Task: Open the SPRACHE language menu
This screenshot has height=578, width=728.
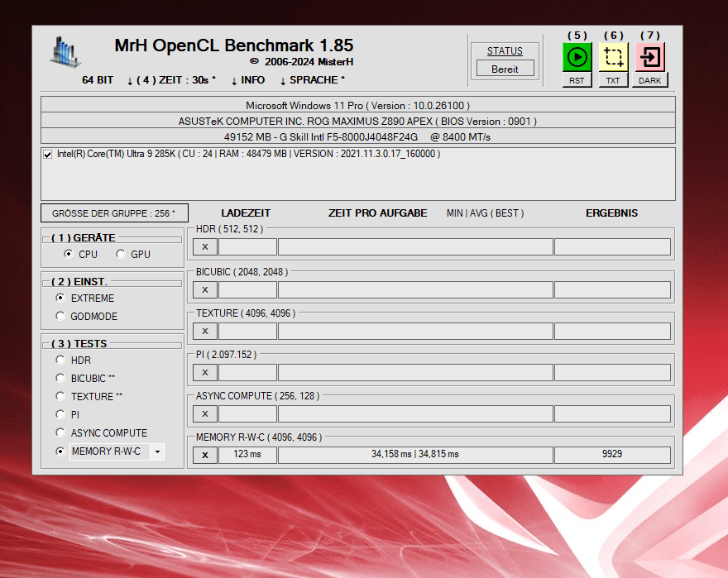Action: point(312,80)
